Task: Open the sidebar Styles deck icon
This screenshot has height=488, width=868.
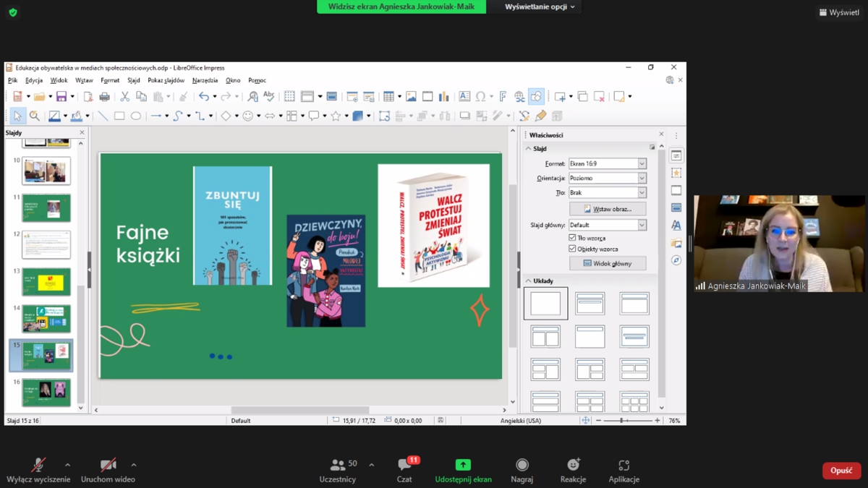Action: click(676, 225)
